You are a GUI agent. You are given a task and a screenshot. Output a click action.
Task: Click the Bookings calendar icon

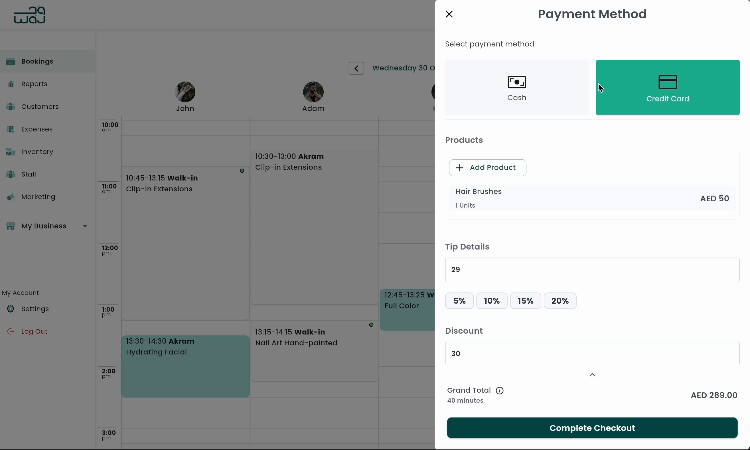11,61
